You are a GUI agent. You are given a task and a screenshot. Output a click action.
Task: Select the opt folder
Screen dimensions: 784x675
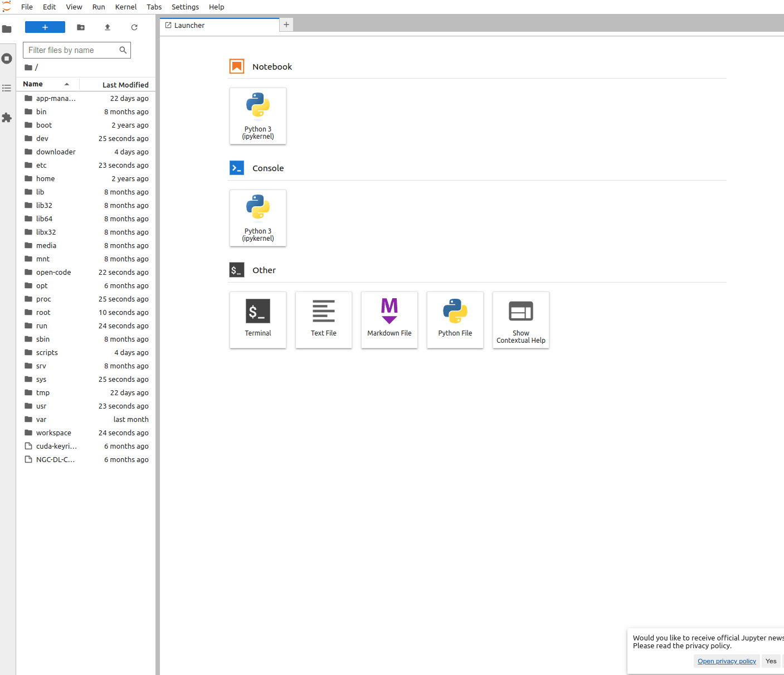tap(86, 285)
